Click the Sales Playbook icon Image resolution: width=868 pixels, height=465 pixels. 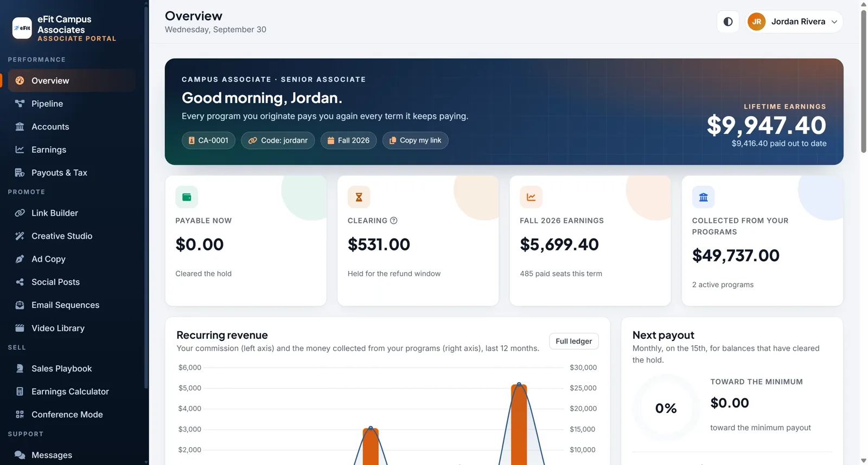20,369
